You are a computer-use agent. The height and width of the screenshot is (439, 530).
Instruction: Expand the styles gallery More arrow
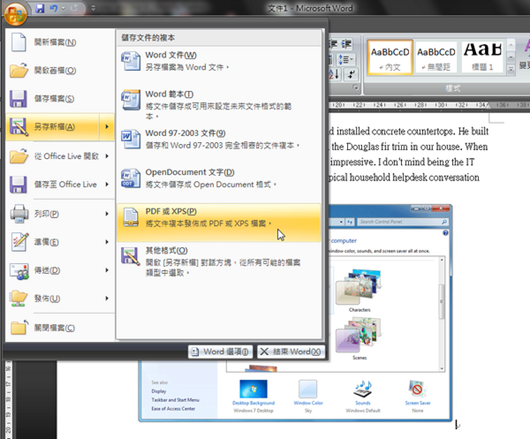[511, 70]
